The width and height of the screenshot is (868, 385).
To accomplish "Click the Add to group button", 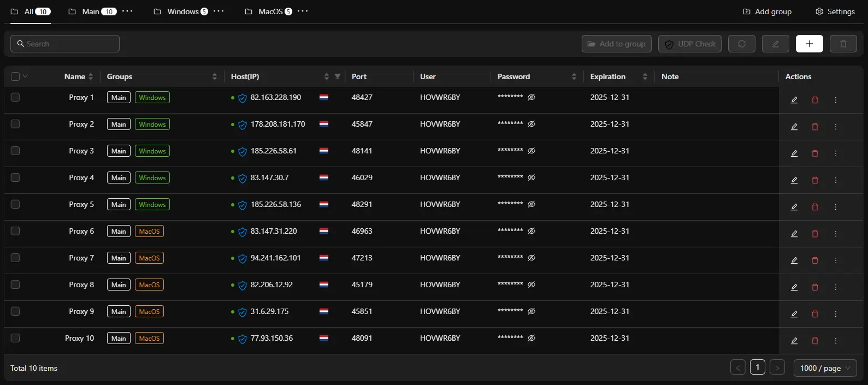I will tap(617, 44).
